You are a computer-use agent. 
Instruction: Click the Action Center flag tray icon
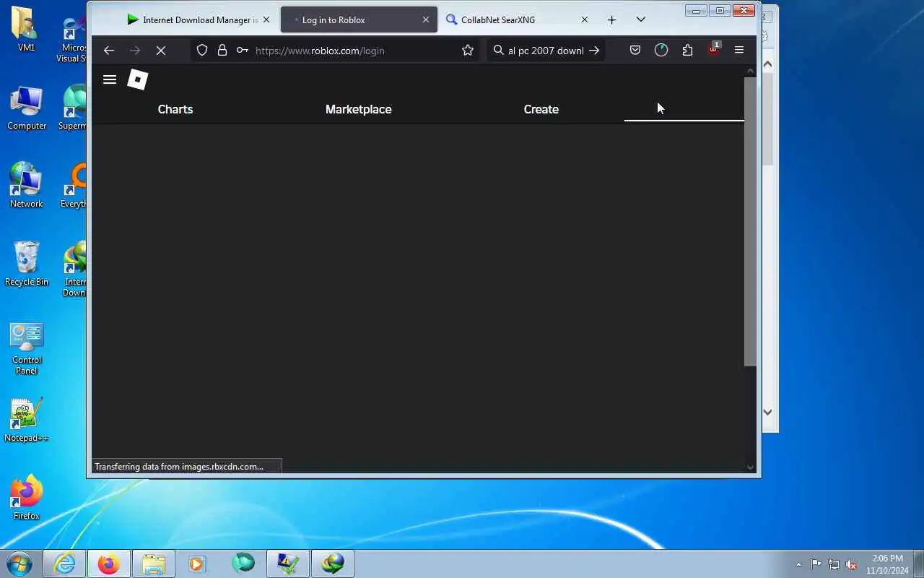tap(816, 564)
